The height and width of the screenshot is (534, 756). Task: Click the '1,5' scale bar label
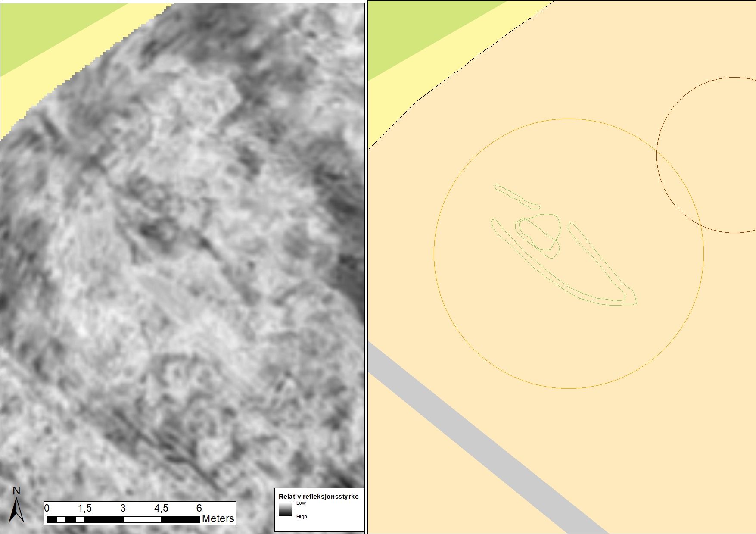click(x=84, y=508)
